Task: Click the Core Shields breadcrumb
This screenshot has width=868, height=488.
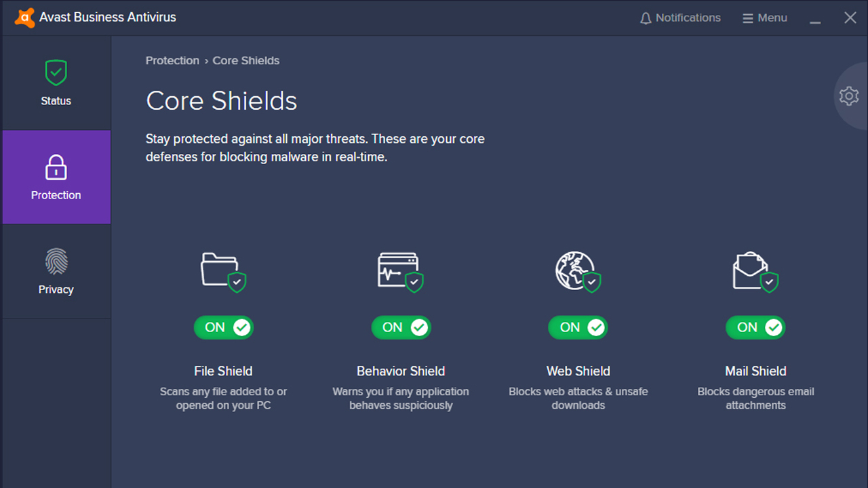Action: pyautogui.click(x=246, y=60)
